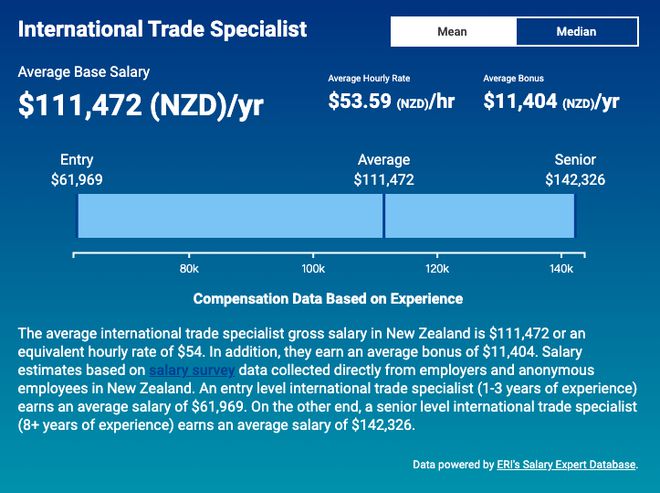Viewport: 660px width, 493px height.
Task: Click the right average-to-senior bar segment
Action: [479, 216]
